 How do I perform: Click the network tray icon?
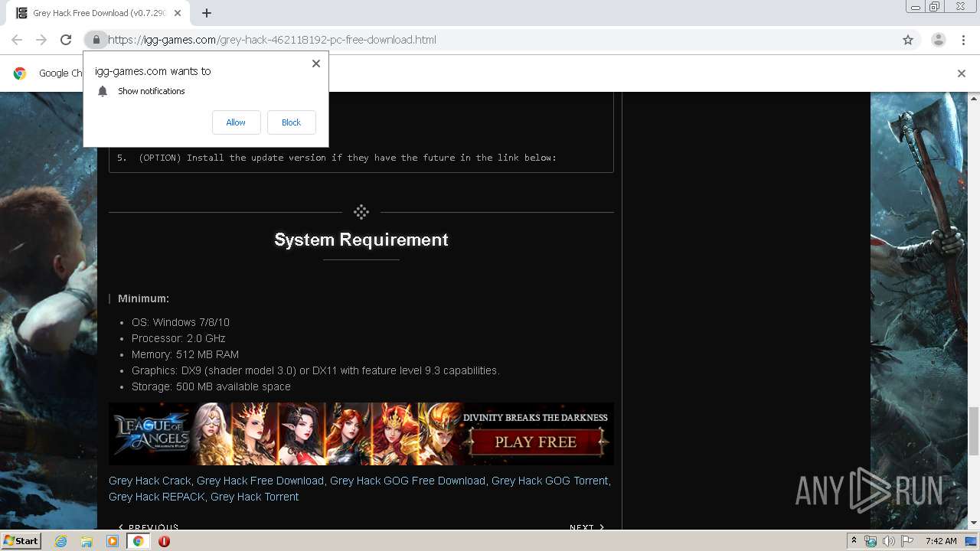click(871, 541)
